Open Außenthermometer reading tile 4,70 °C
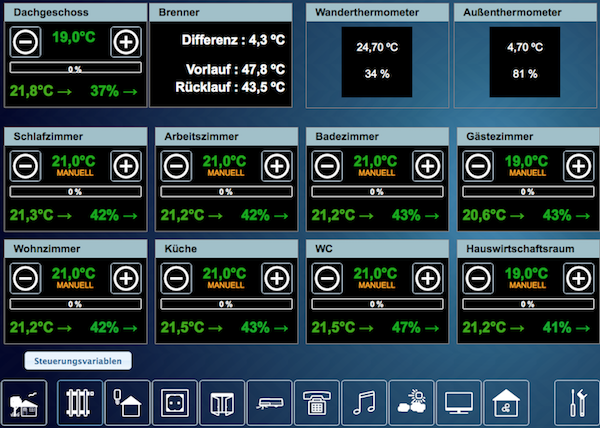Image resolution: width=600 pixels, height=428 pixels. click(x=525, y=62)
